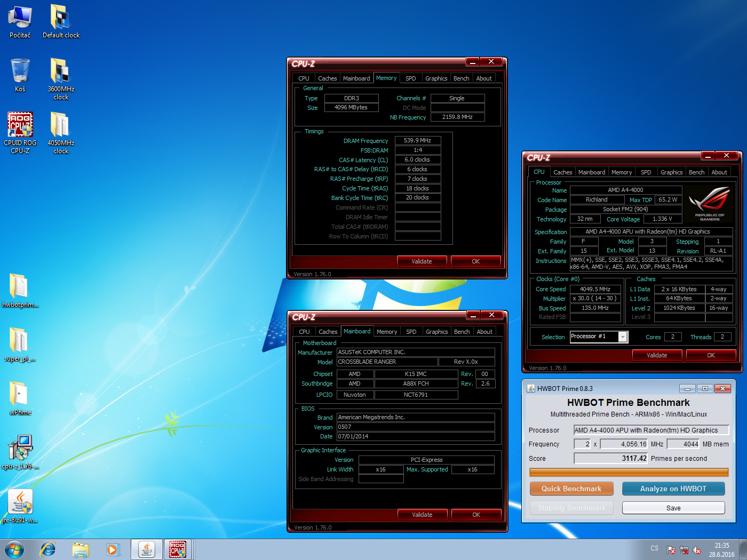Open Windows Media Player taskbar icon
The image size is (747, 560).
(113, 549)
